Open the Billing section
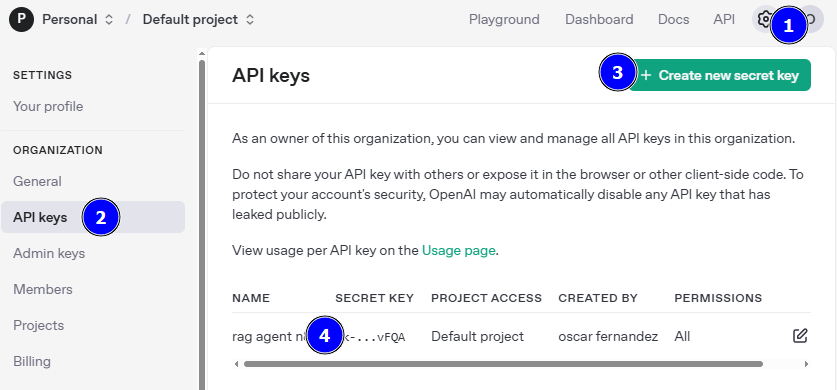Viewport: 837px width, 390px height. 32,362
